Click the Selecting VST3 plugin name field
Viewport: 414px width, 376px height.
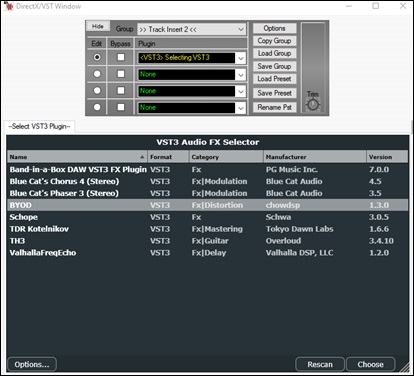point(186,58)
